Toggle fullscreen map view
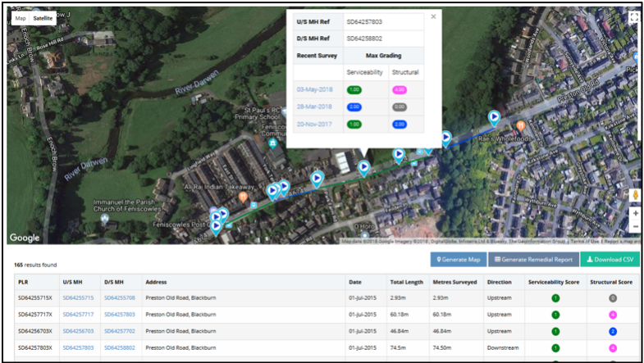The width and height of the screenshot is (644, 363). (633, 16)
